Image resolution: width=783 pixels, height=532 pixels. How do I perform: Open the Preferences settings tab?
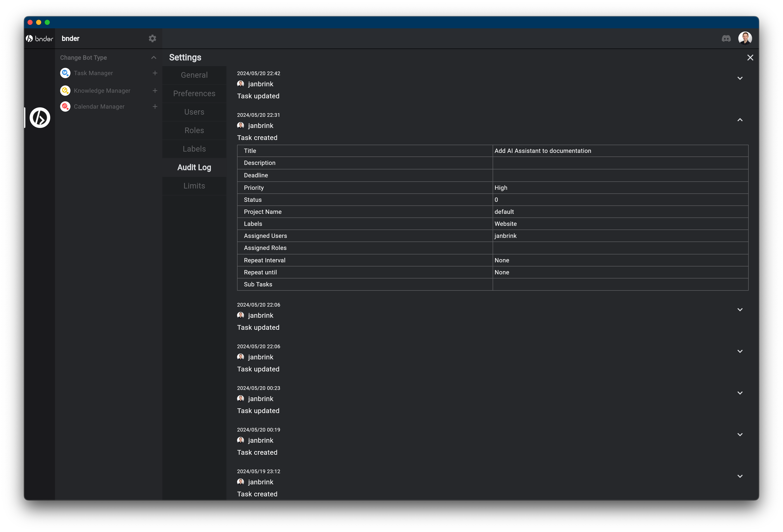pyautogui.click(x=194, y=93)
